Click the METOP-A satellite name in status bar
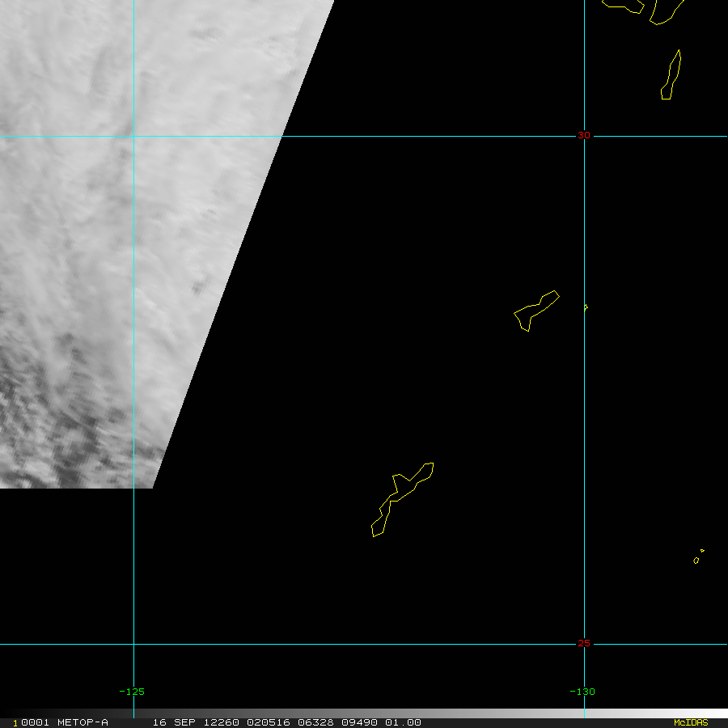Viewport: 728px width, 728px height. (83, 722)
